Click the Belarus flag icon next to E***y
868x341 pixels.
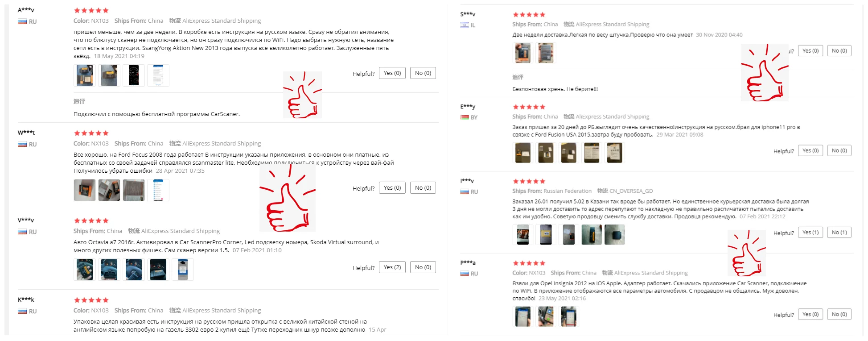[x=465, y=117]
